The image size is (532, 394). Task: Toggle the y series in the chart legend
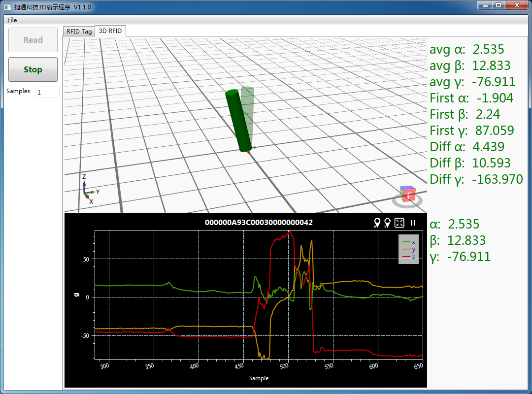coord(408,250)
